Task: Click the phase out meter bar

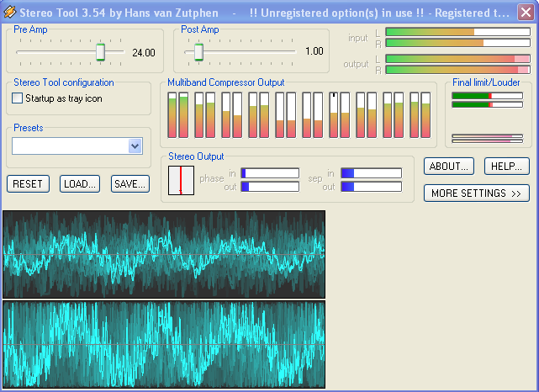Action: pyautogui.click(x=270, y=187)
